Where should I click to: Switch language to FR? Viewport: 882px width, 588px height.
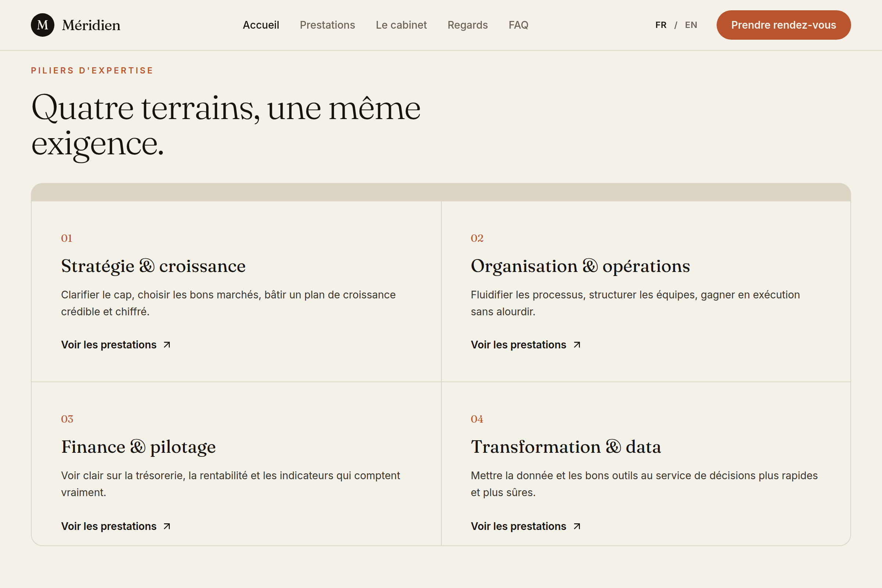(x=661, y=25)
